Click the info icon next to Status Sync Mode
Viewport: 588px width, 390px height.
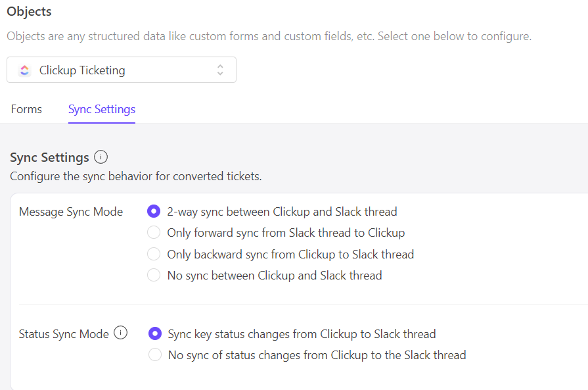click(x=120, y=333)
